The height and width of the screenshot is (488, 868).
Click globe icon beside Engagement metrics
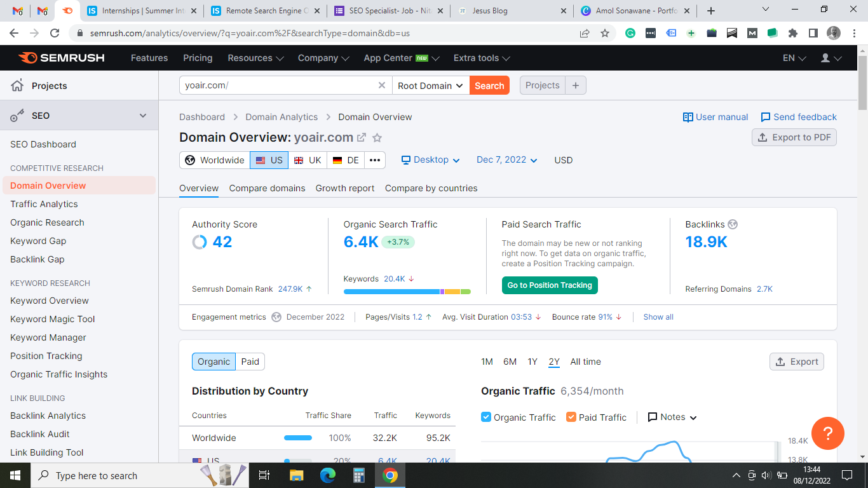pos(276,317)
